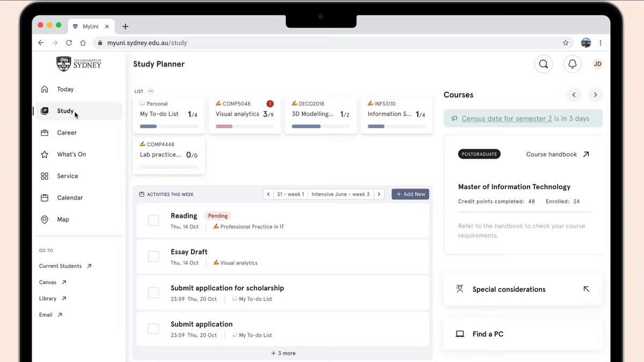Tick the Reading activity checkbox

pos(153,220)
